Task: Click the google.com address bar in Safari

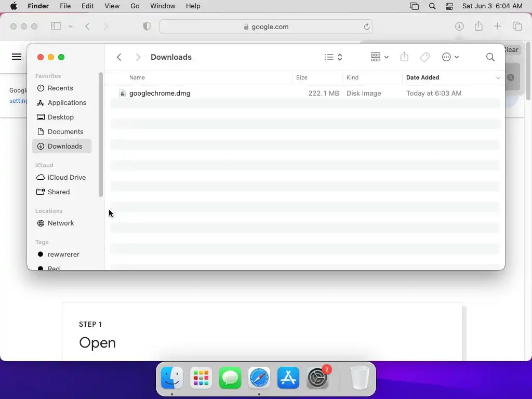Action: [266, 26]
